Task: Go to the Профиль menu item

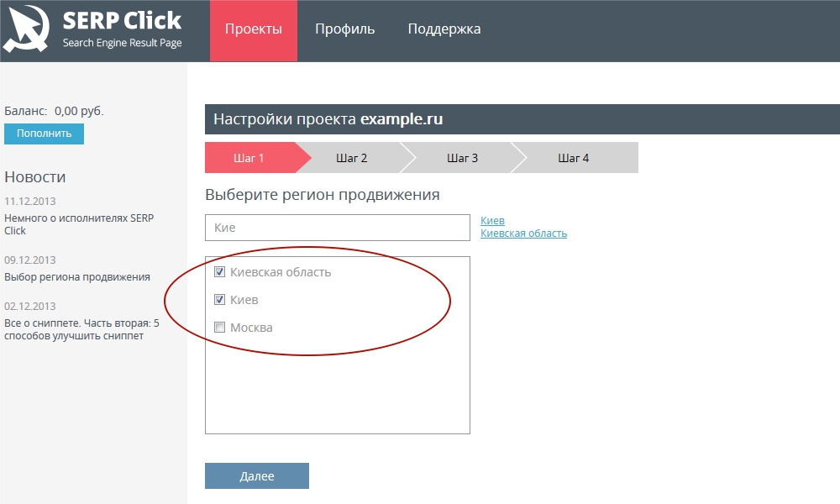Action: point(344,30)
